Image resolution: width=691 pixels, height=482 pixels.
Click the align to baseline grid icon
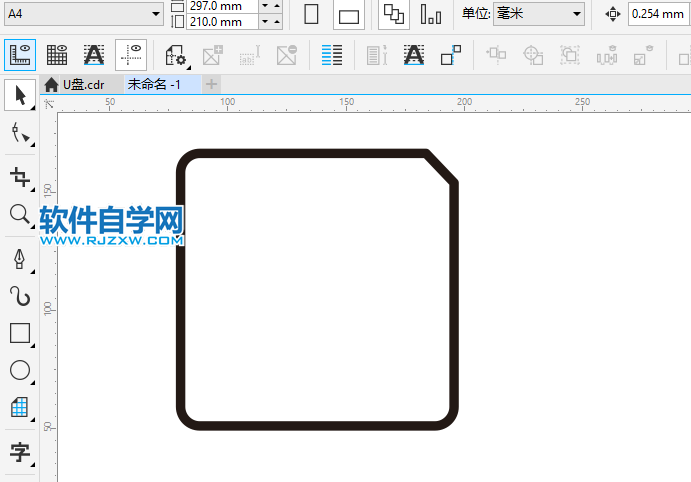tap(414, 55)
